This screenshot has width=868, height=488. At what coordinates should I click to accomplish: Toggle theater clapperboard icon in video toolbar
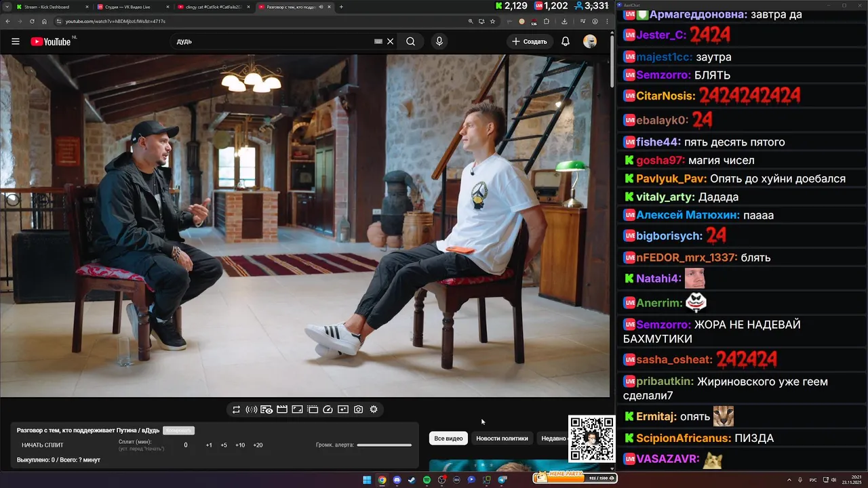click(282, 409)
